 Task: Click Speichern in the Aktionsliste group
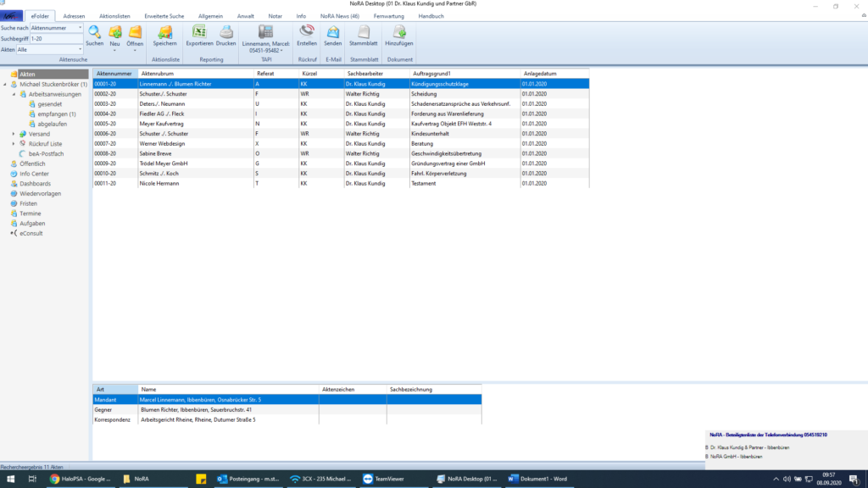pos(165,34)
